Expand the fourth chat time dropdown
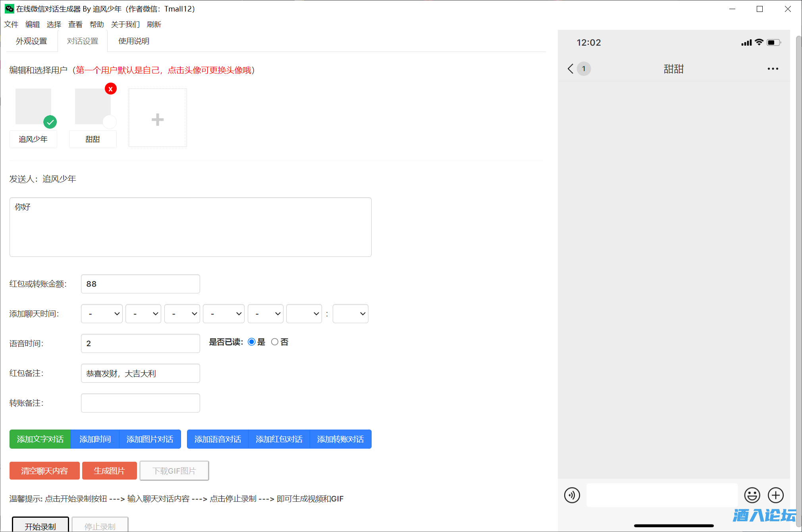 click(224, 314)
